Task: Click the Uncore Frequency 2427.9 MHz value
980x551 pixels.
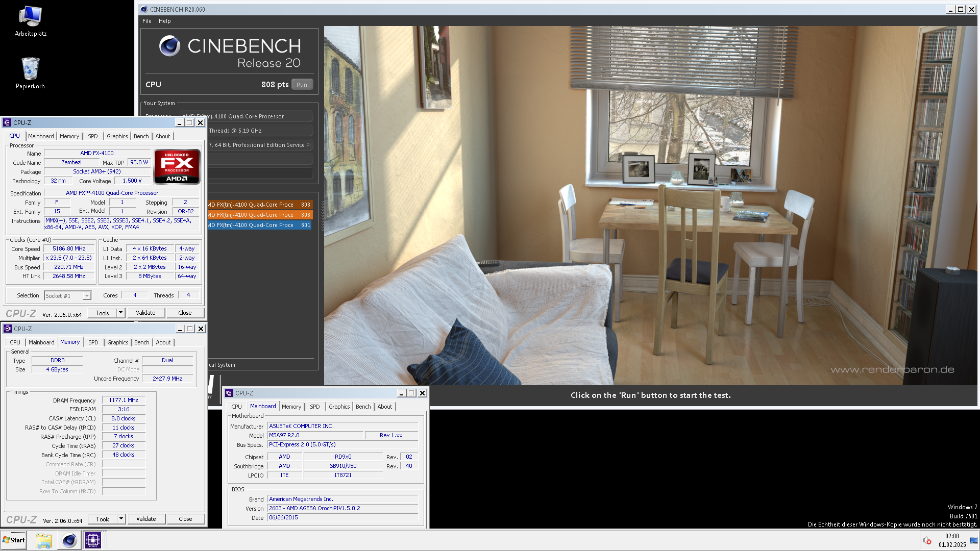Action: [x=167, y=379]
